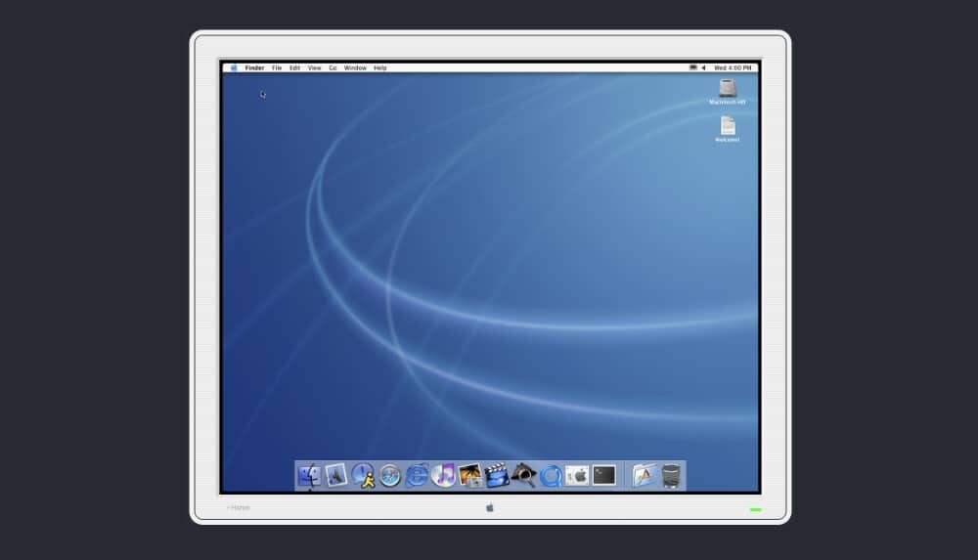Open the Help menu
Screen dimensions: 978x560
coord(380,68)
